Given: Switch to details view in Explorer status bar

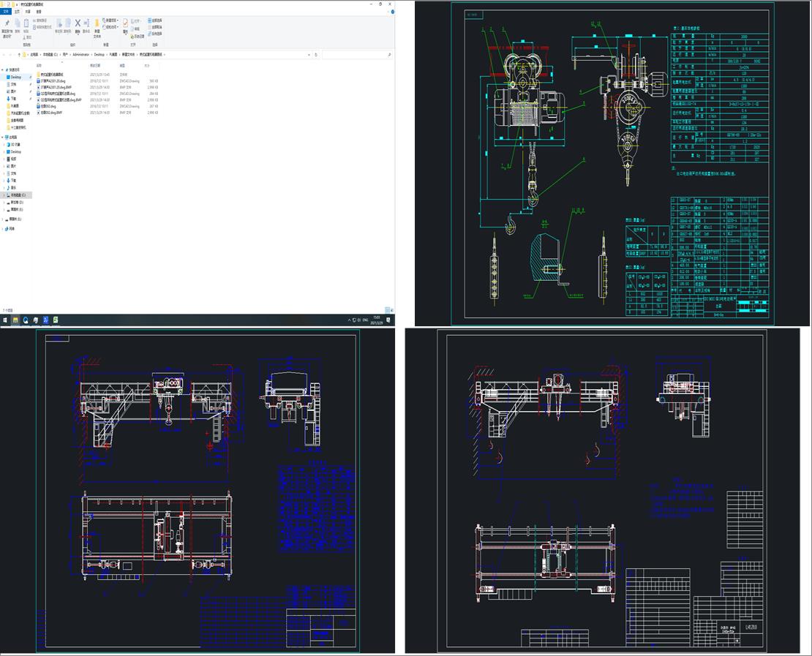Looking at the screenshot, I should [x=388, y=310].
